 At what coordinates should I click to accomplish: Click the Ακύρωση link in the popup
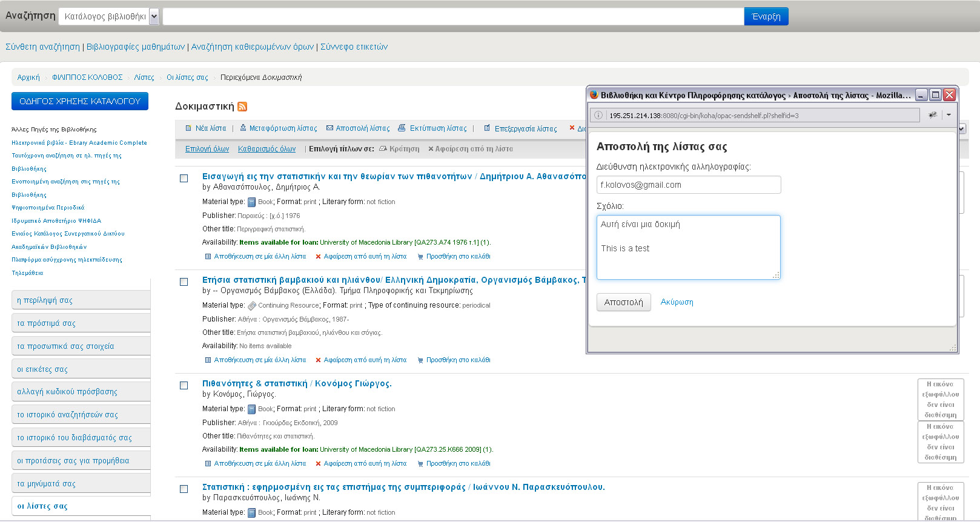coord(677,302)
